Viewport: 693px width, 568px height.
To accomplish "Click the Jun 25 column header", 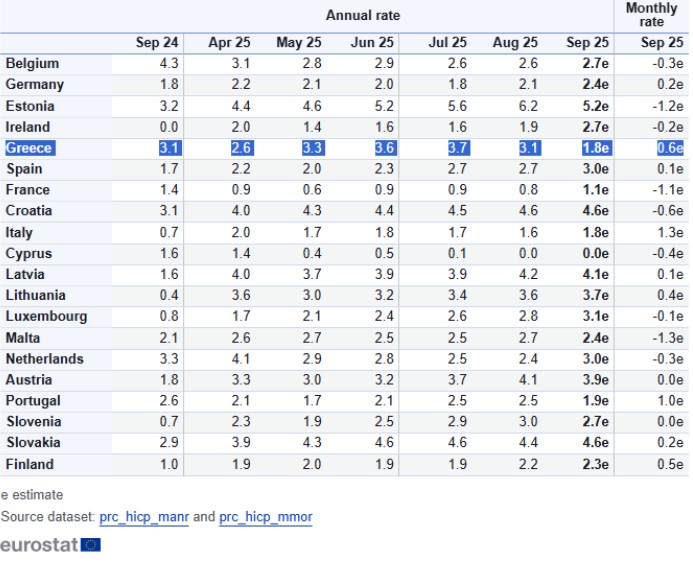I will 372,42.
